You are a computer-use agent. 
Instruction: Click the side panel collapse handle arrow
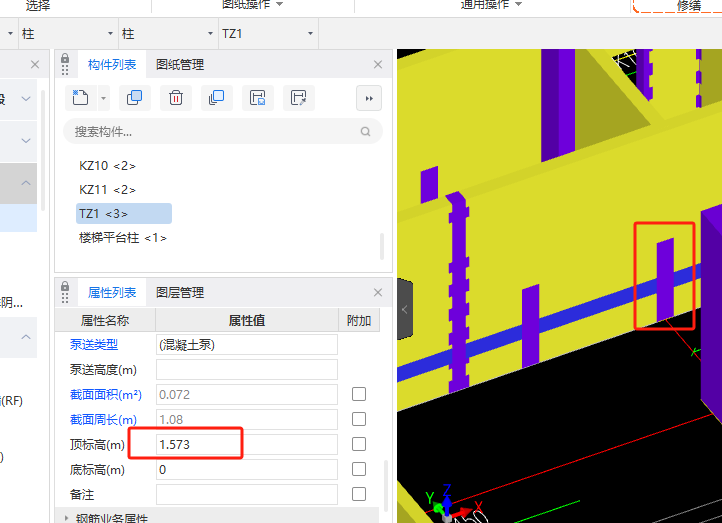[x=404, y=309]
